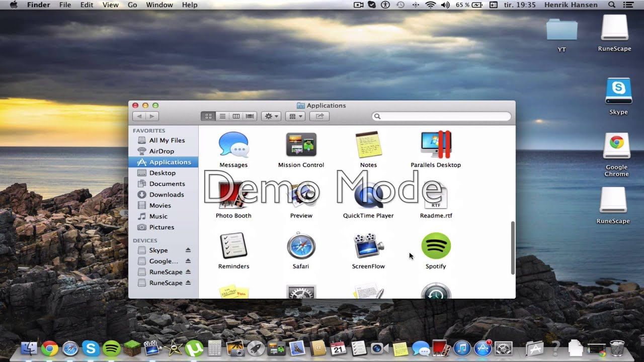Click the Finder search field
This screenshot has width=644, height=362.
pyautogui.click(x=441, y=116)
